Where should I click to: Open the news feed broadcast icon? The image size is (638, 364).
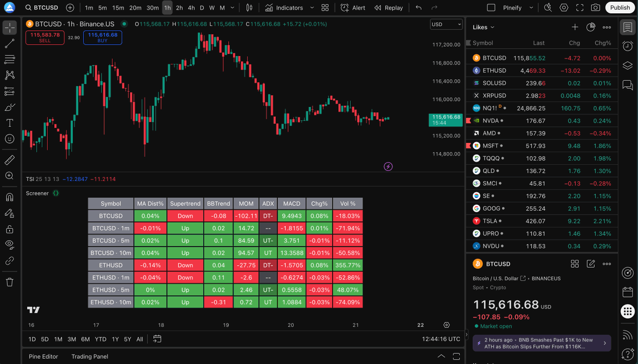(628, 334)
